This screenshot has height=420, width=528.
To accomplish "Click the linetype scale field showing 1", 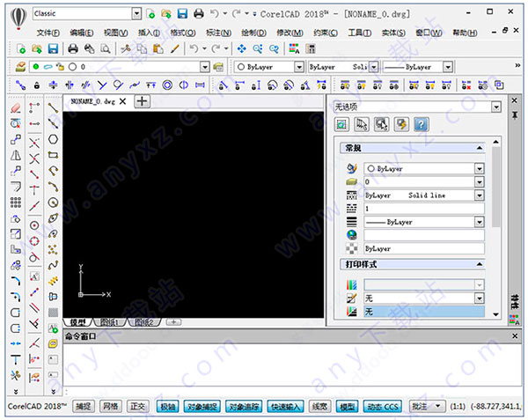I will 424,209.
